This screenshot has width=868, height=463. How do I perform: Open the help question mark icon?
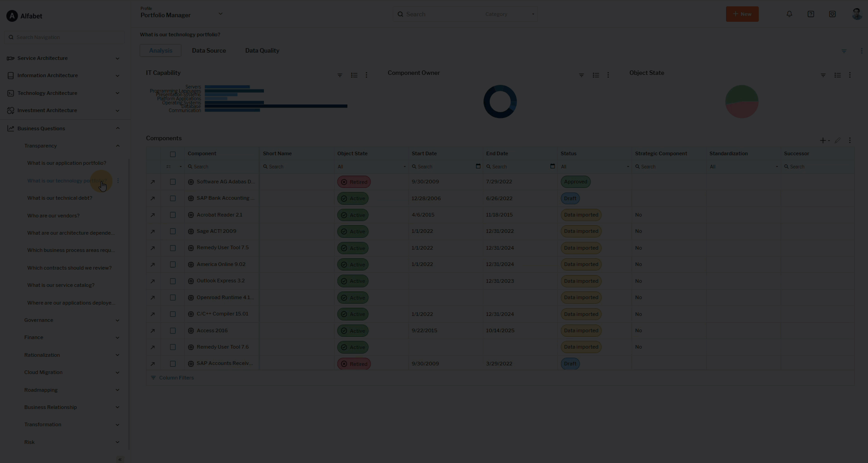coord(810,14)
